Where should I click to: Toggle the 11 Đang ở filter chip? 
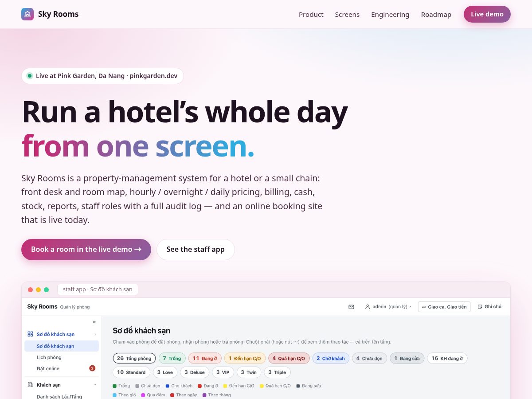(205, 358)
